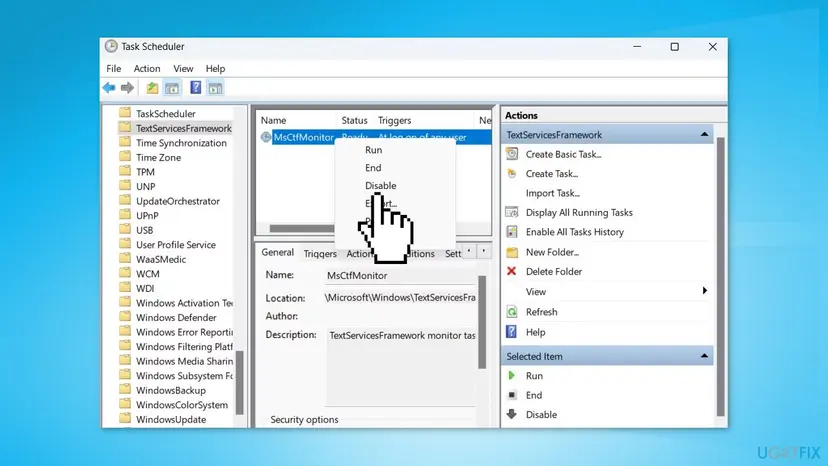Click the task details vertical scrollbar
This screenshot has height=466, width=828.
tap(482, 322)
